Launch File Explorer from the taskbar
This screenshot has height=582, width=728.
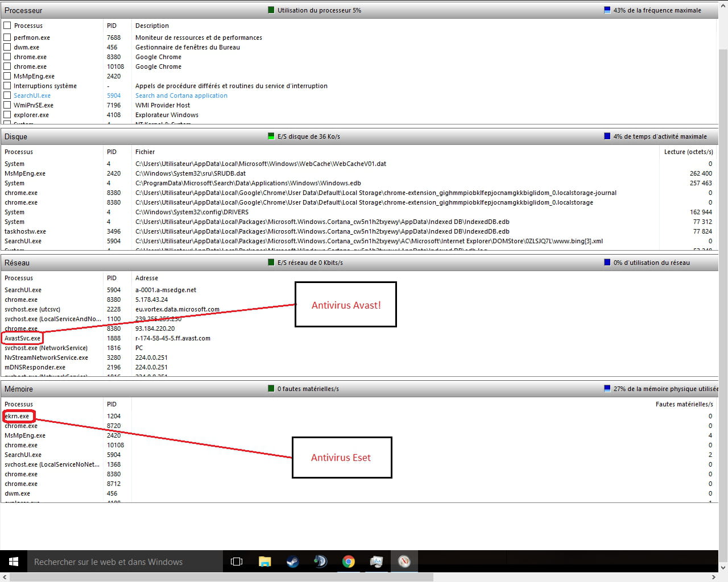(x=265, y=562)
